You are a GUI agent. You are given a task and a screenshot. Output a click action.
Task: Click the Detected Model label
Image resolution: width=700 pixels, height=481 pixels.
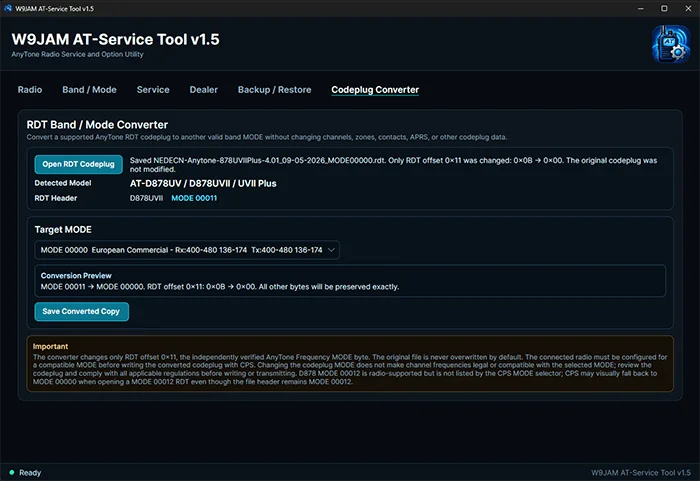coord(63,183)
